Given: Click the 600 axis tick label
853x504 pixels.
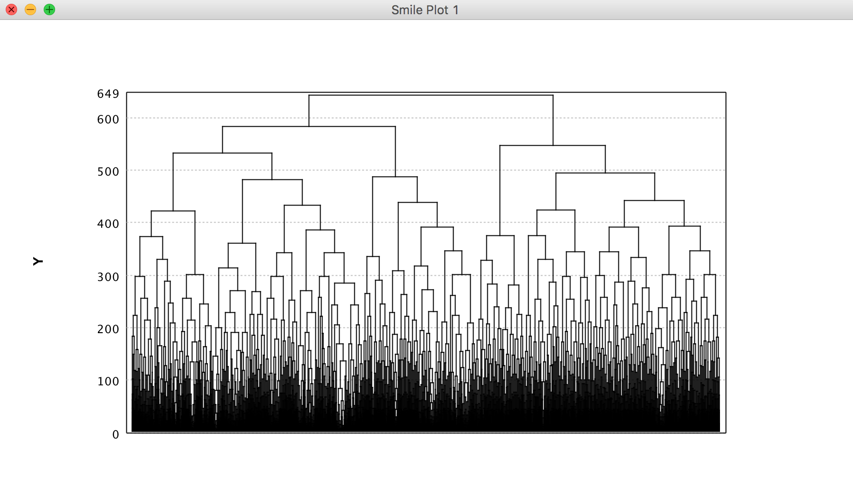Looking at the screenshot, I should tap(108, 120).
